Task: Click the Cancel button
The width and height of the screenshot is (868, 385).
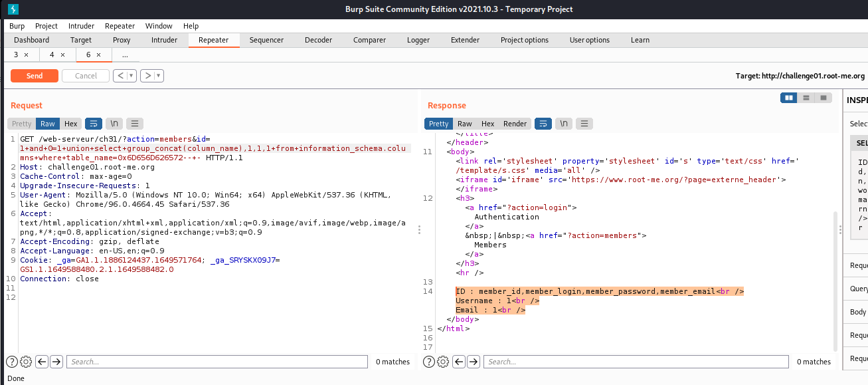Action: (86, 76)
